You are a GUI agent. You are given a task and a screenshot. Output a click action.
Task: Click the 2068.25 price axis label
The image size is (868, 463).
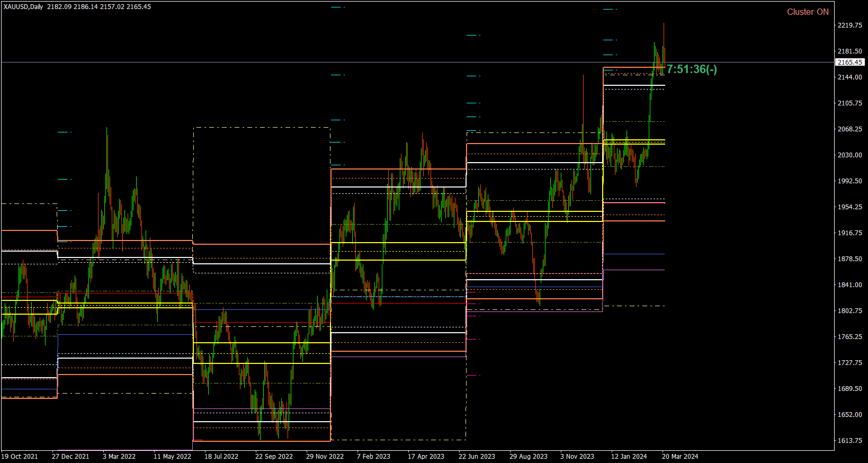point(849,129)
